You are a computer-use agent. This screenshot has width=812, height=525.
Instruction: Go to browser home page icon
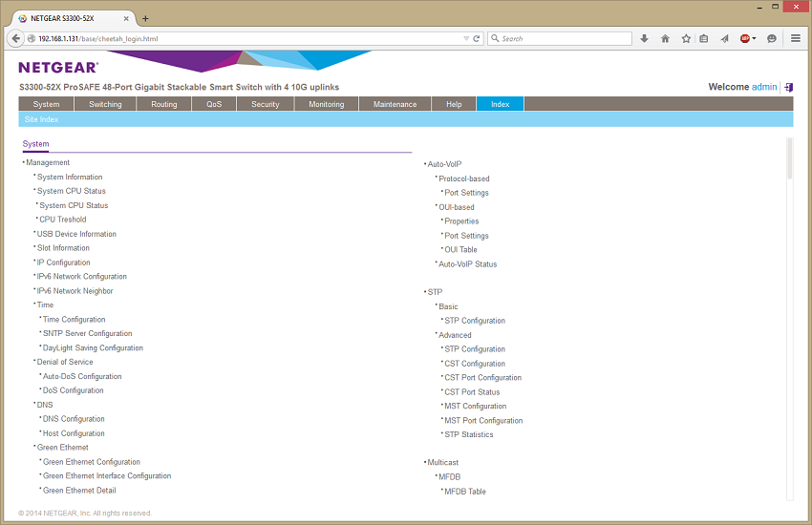click(666, 38)
